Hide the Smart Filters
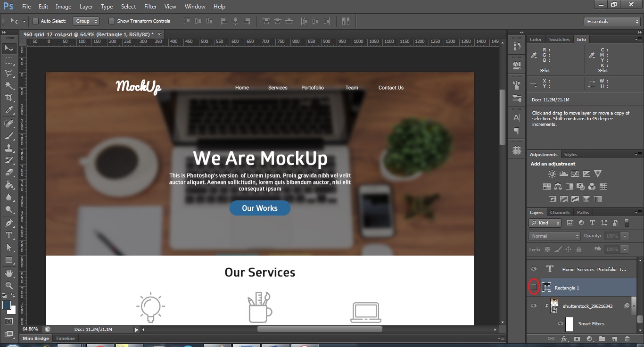Image resolution: width=644 pixels, height=347 pixels. point(561,323)
